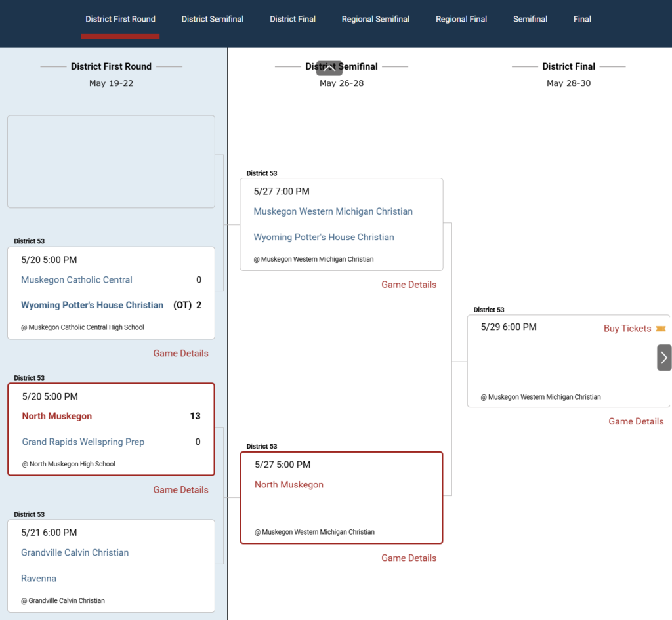Click the up chevron arrow icon
Image resolution: width=672 pixels, height=620 pixels.
(x=329, y=68)
